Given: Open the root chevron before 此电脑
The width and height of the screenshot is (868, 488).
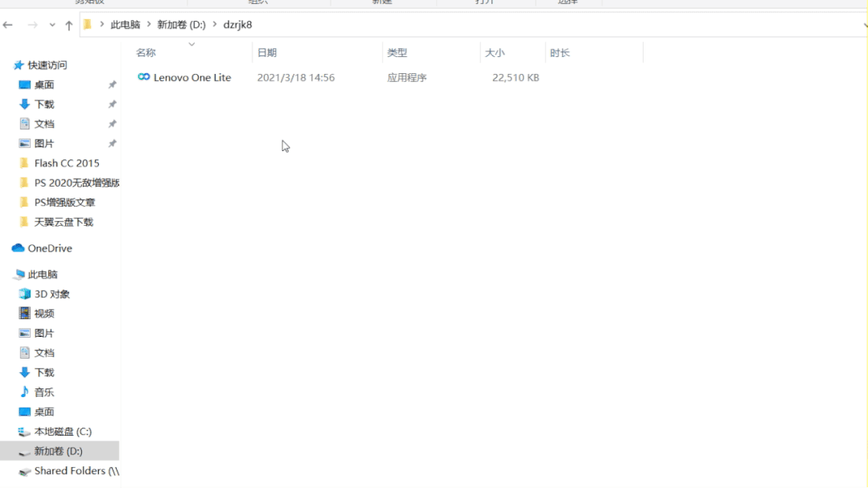Looking at the screenshot, I should point(102,24).
